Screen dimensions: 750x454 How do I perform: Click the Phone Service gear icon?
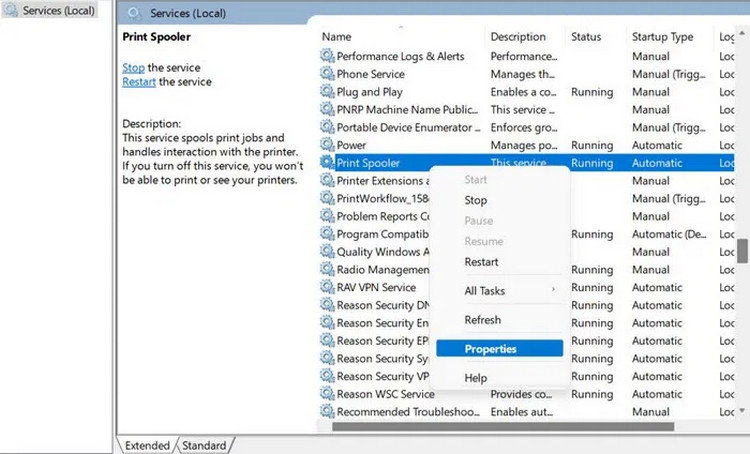tap(327, 74)
